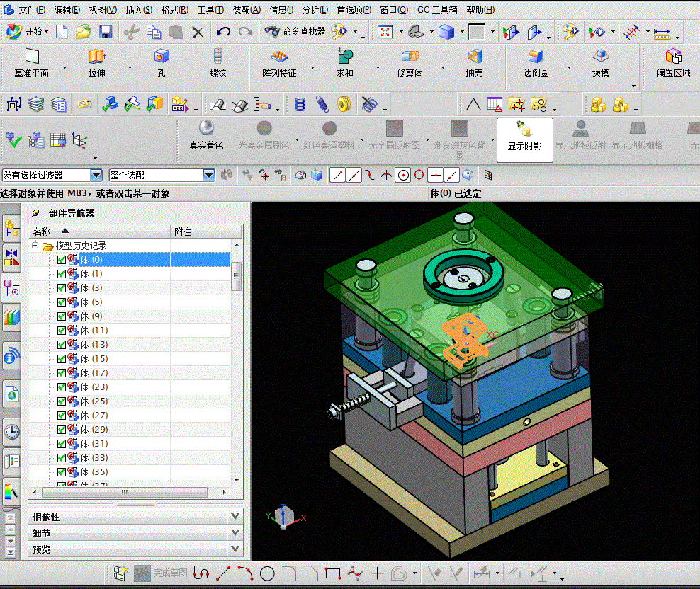Click navigator vertical scrollbar down arrow
The height and width of the screenshot is (589, 700).
[x=237, y=481]
